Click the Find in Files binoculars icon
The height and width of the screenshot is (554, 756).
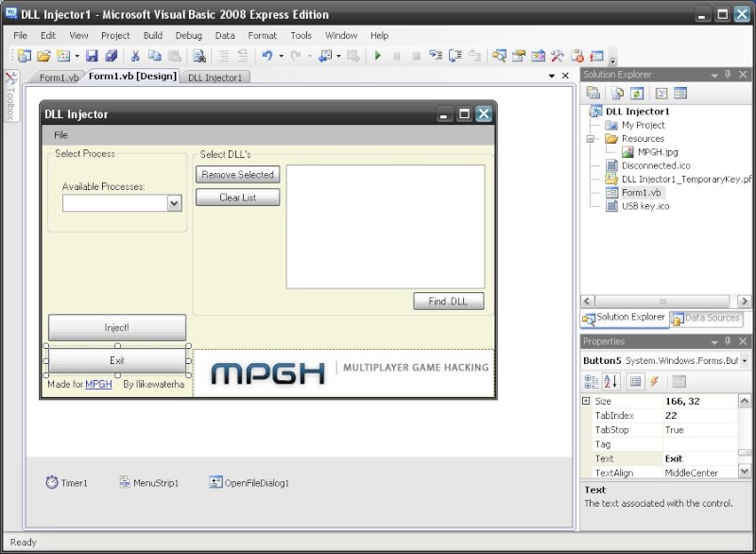coord(199,56)
